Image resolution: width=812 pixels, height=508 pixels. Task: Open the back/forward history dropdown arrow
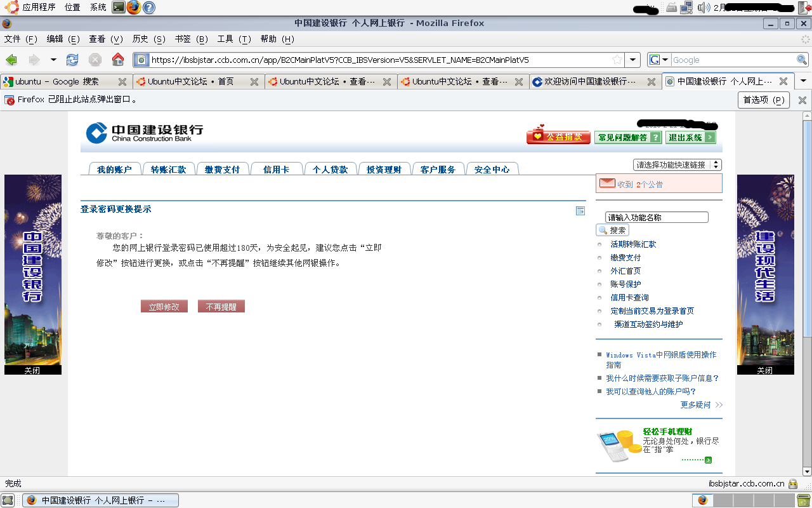(x=53, y=60)
